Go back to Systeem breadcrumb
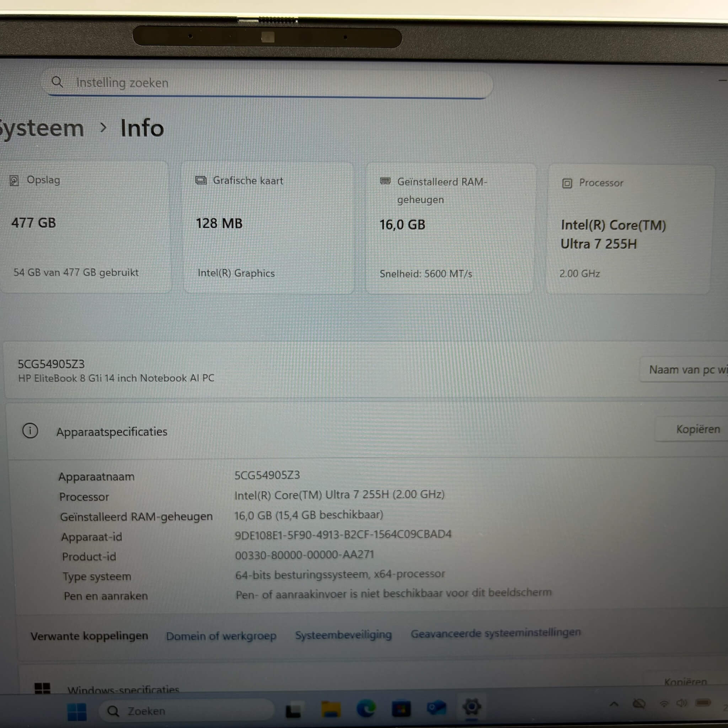 pos(42,128)
